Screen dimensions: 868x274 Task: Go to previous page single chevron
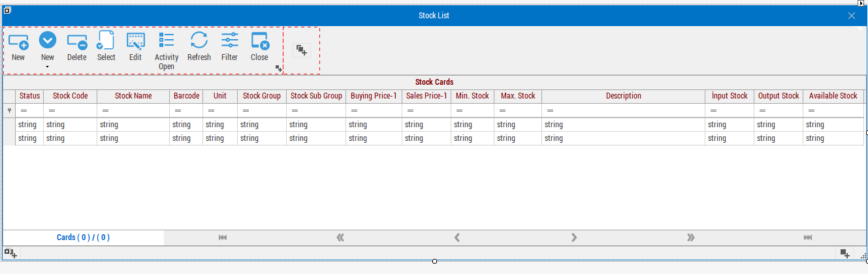[x=458, y=237]
